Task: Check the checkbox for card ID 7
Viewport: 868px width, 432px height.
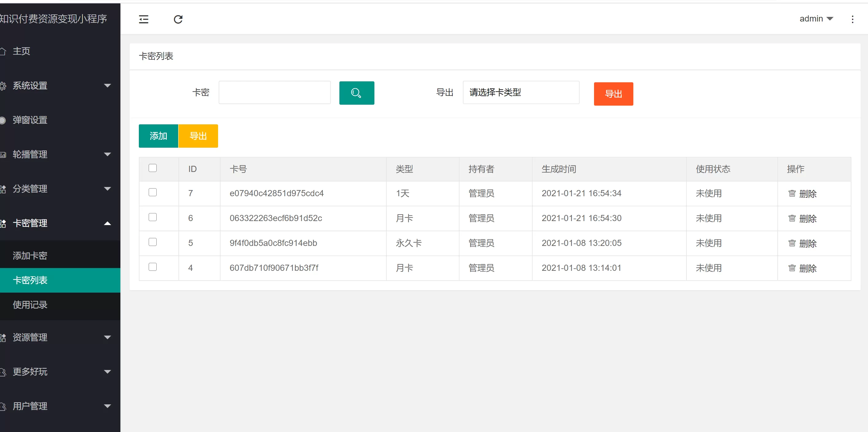Action: point(153,192)
